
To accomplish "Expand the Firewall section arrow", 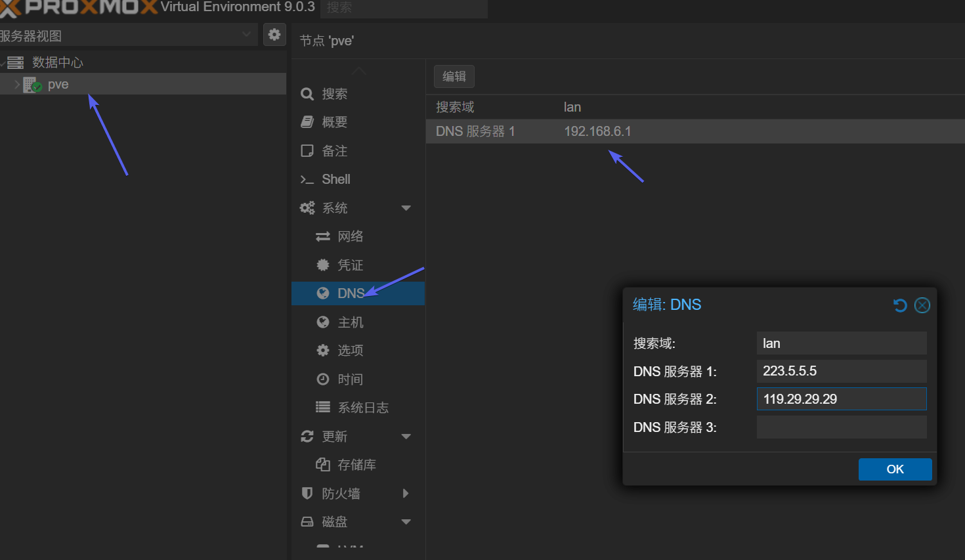I will pyautogui.click(x=406, y=494).
